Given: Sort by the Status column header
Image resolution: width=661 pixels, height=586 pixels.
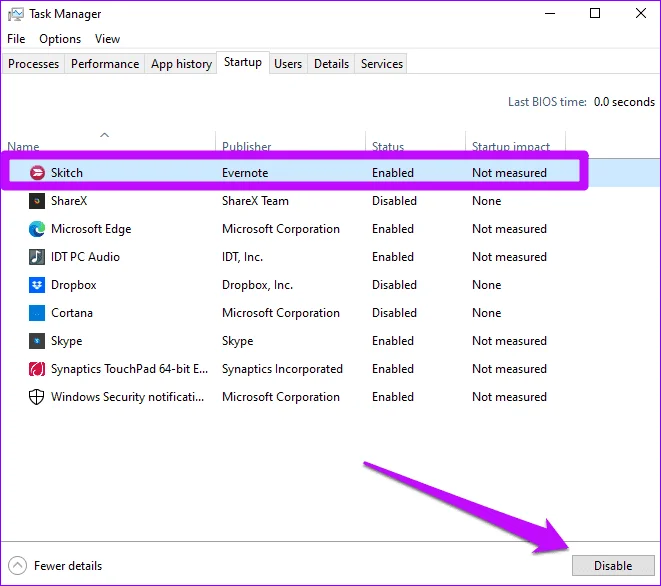Looking at the screenshot, I should pyautogui.click(x=388, y=147).
